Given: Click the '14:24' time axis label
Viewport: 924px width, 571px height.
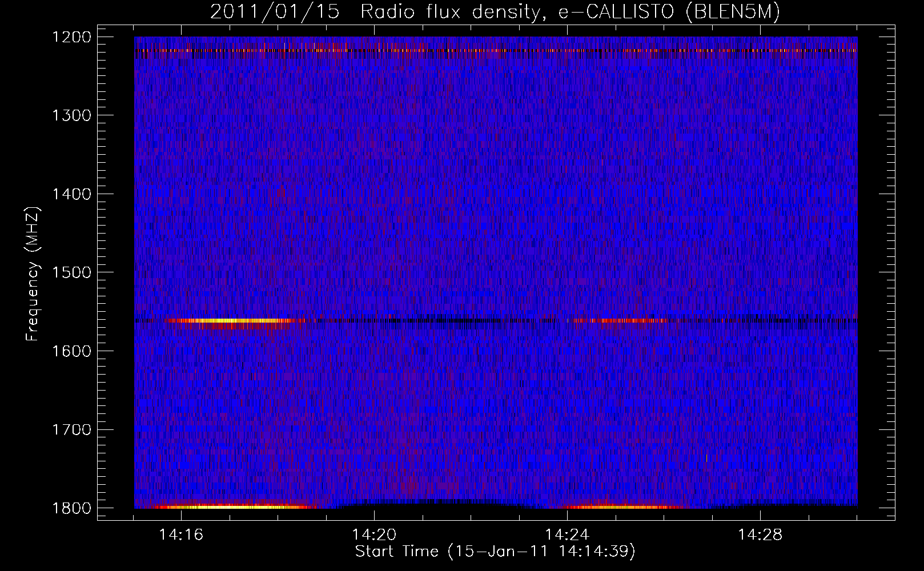Looking at the screenshot, I should tap(567, 535).
